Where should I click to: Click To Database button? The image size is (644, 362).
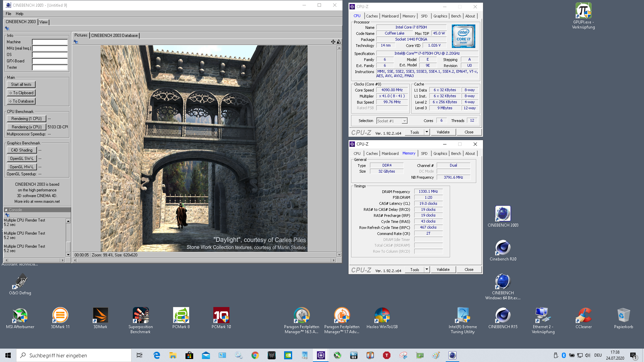(x=21, y=101)
